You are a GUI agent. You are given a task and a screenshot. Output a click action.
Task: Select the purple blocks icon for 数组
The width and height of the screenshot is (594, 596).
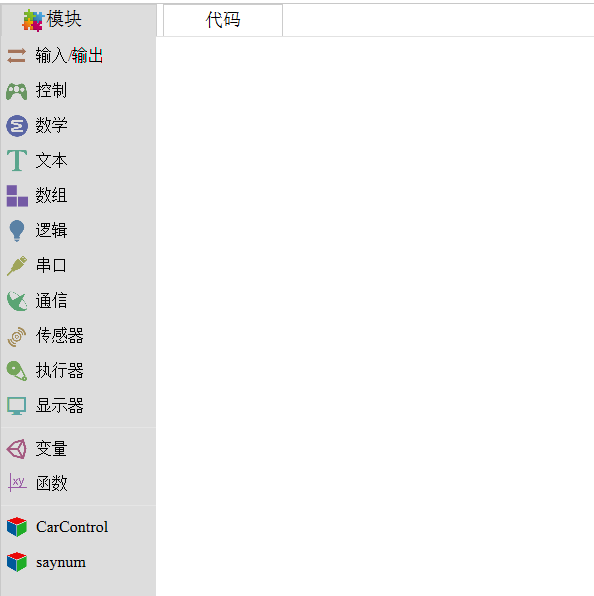coord(17,196)
